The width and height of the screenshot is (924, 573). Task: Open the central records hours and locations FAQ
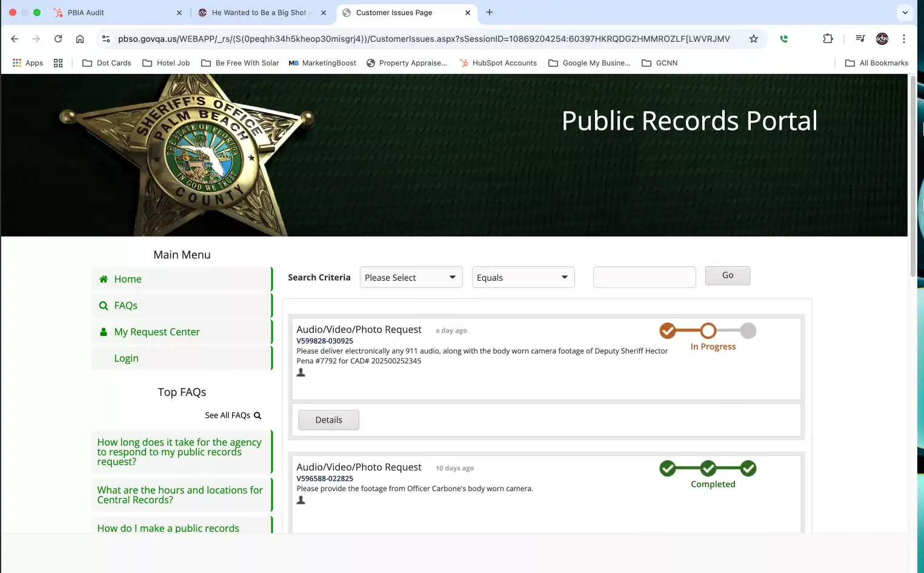point(180,495)
